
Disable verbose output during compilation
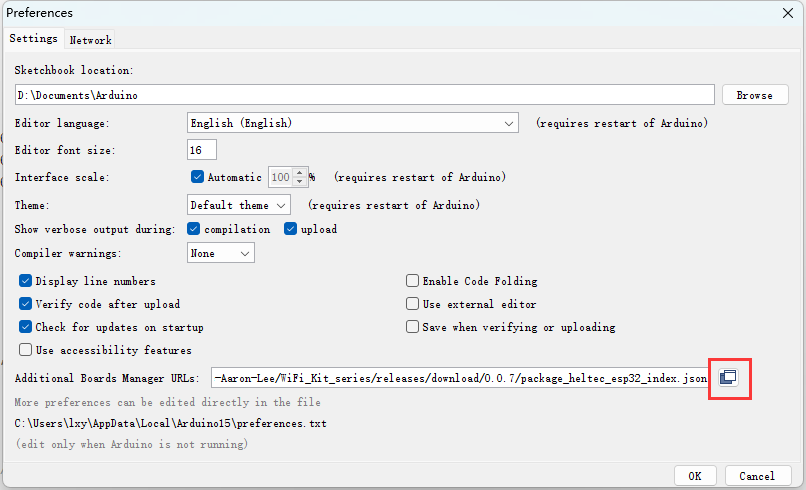tap(194, 229)
